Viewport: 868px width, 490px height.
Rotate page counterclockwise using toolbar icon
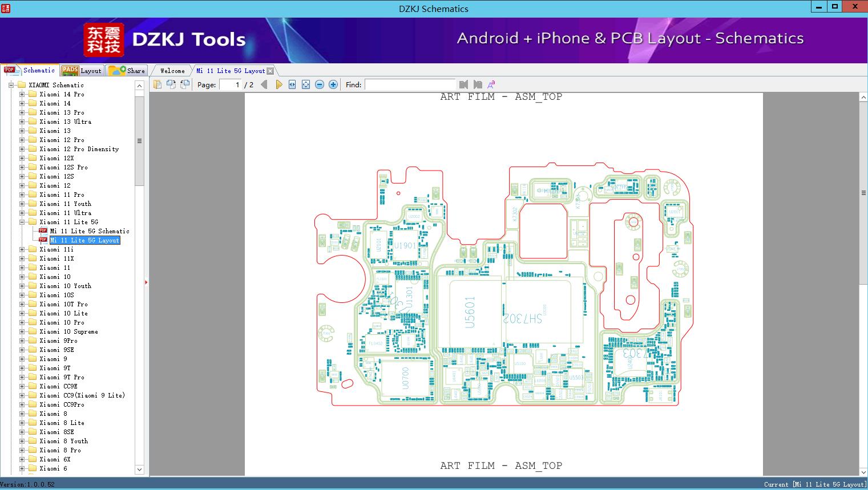171,84
